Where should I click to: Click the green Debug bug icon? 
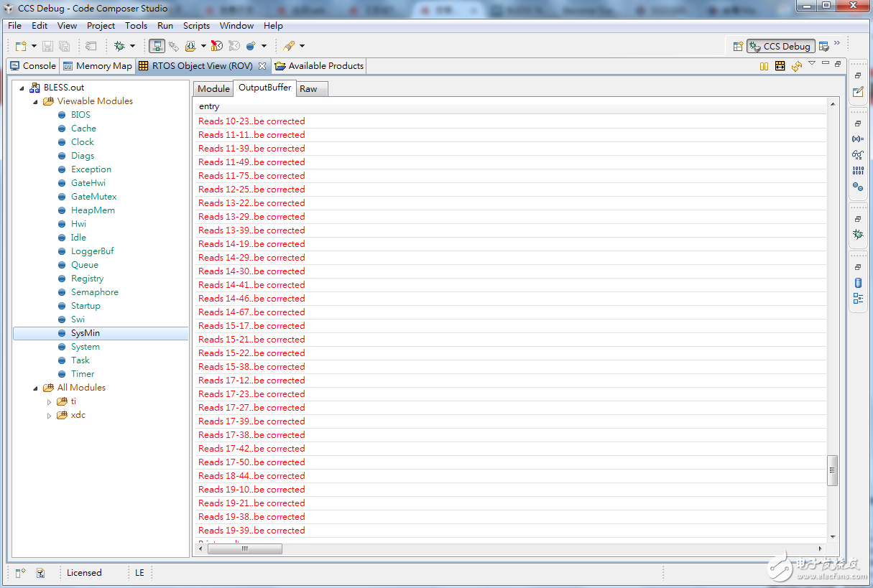[119, 46]
